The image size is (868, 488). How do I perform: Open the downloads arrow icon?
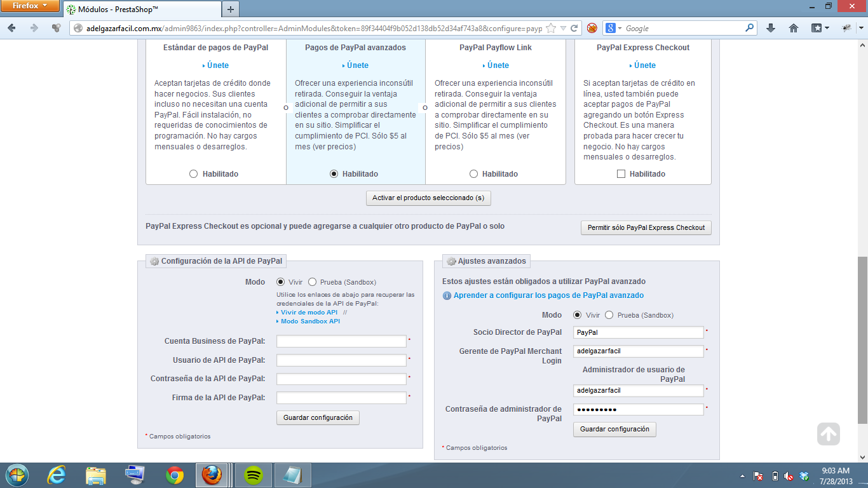771,28
